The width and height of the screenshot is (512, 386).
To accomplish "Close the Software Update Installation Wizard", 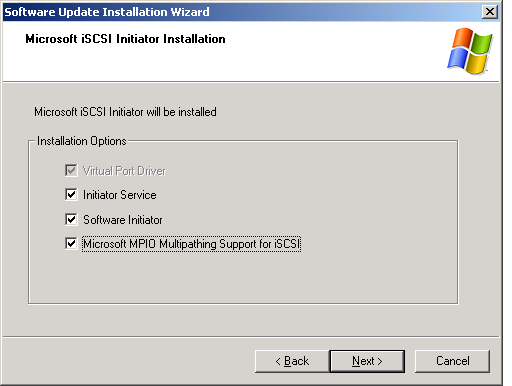I will click(x=490, y=12).
